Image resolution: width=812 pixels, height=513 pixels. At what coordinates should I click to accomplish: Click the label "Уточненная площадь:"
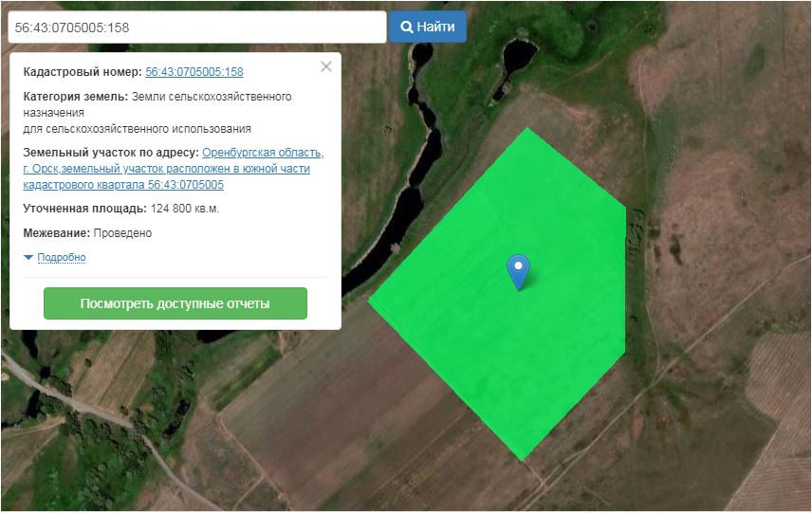[85, 209]
